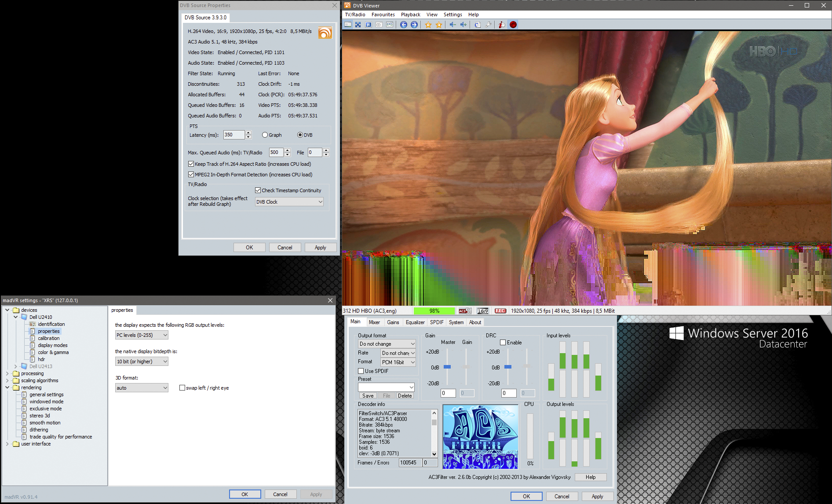832x504 pixels.
Task: Click the 98% signal level bar
Action: [x=434, y=311]
